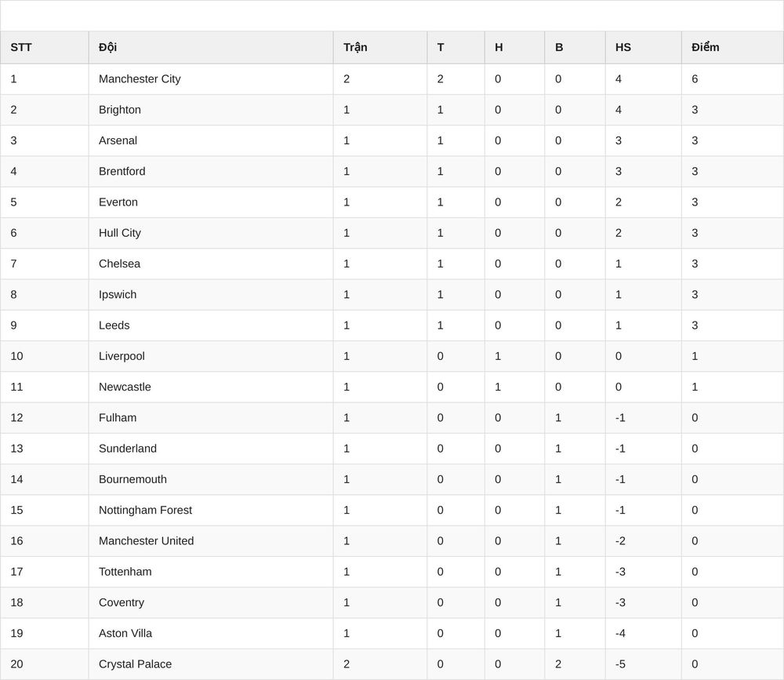Image resolution: width=784 pixels, height=680 pixels.
Task: Click the Aston Villa team name
Action: (125, 633)
